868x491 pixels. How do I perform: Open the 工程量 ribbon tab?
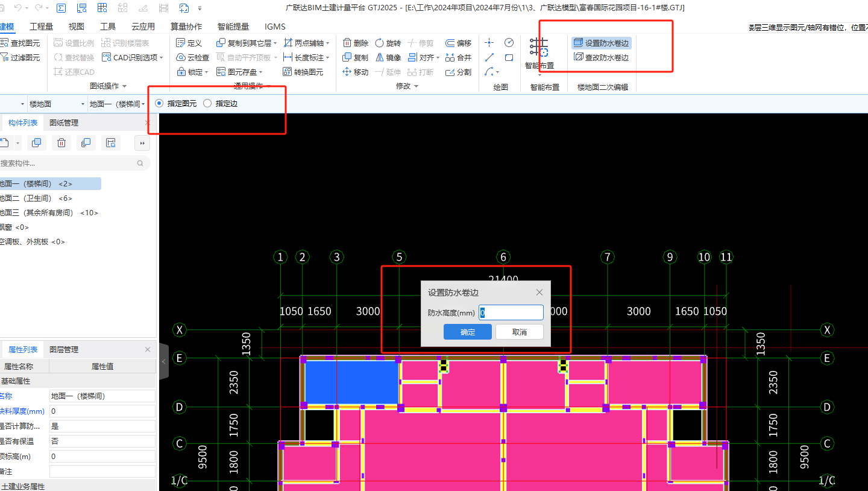point(42,27)
